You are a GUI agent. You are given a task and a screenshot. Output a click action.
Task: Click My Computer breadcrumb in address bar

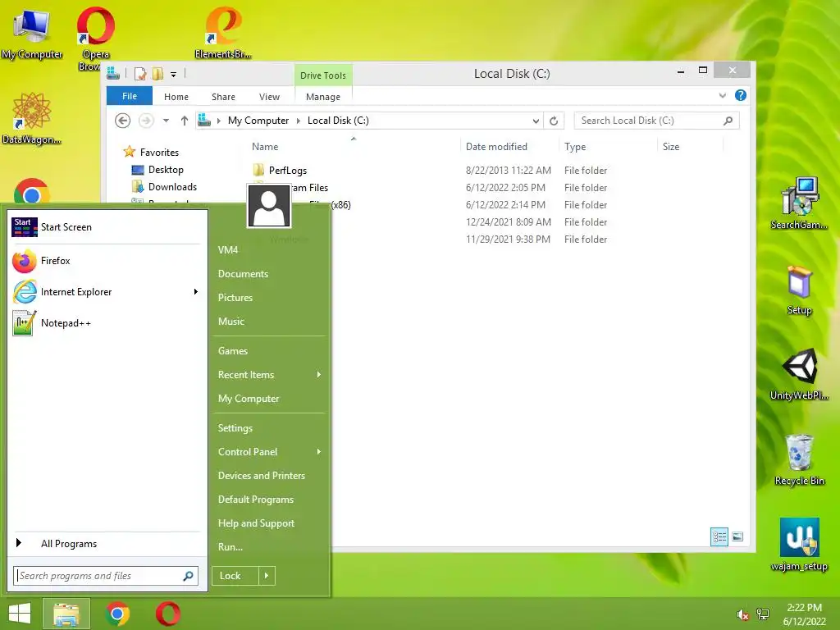258,121
